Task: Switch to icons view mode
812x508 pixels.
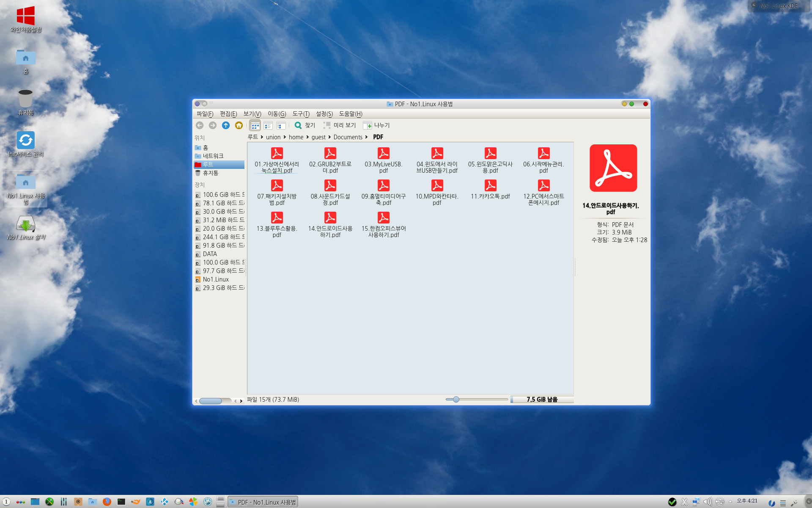Action: (x=255, y=125)
